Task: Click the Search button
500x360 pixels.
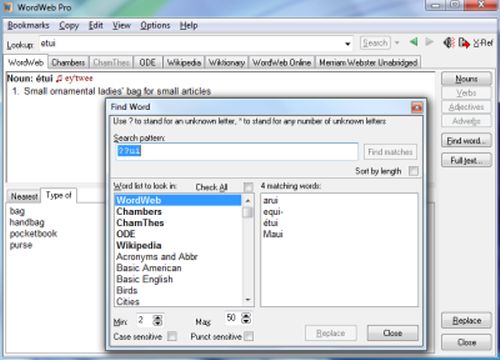Action: click(375, 43)
